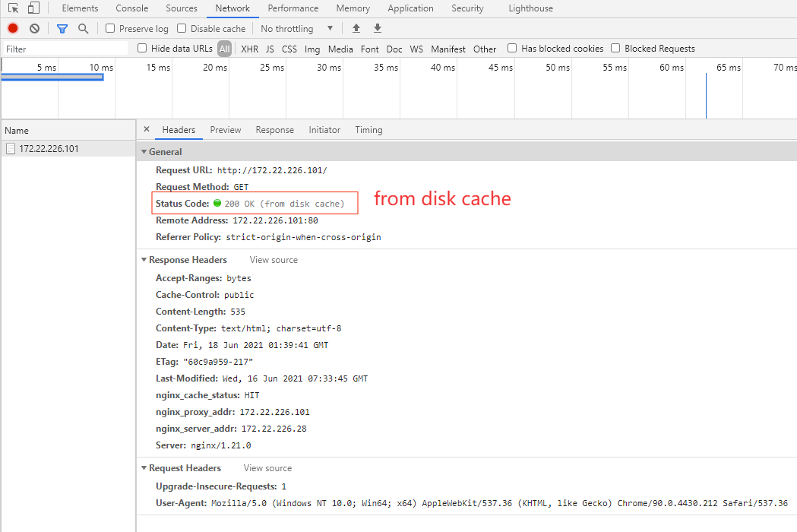
Task: Clear the network log
Action: point(34,28)
